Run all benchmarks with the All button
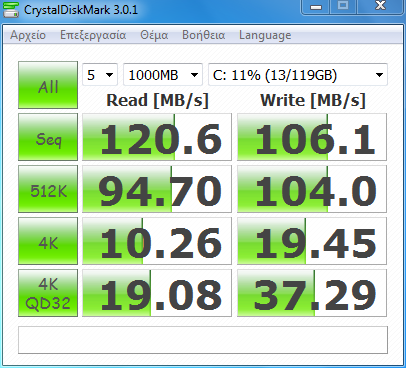 coord(48,85)
